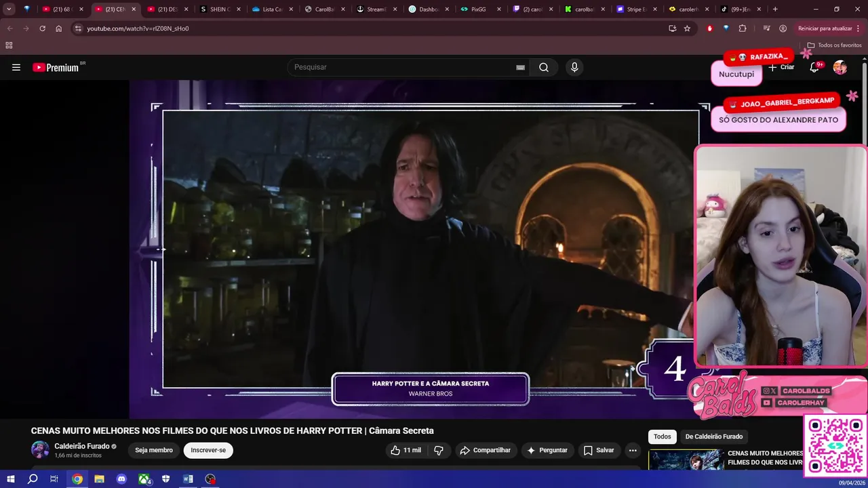Switch to the Dashbo tab
This screenshot has height=488, width=868.
428,9
